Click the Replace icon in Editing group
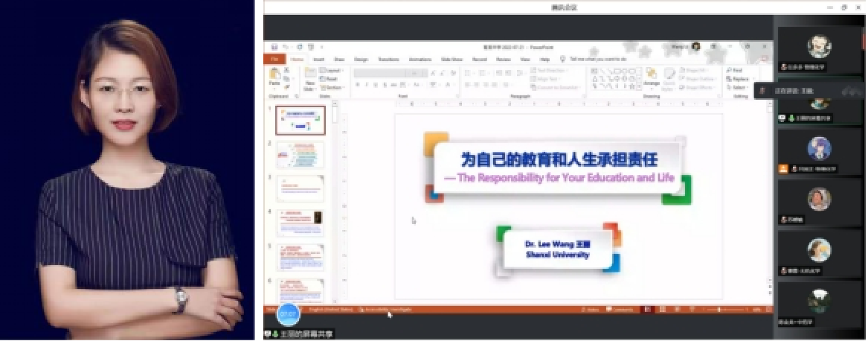 click(739, 79)
